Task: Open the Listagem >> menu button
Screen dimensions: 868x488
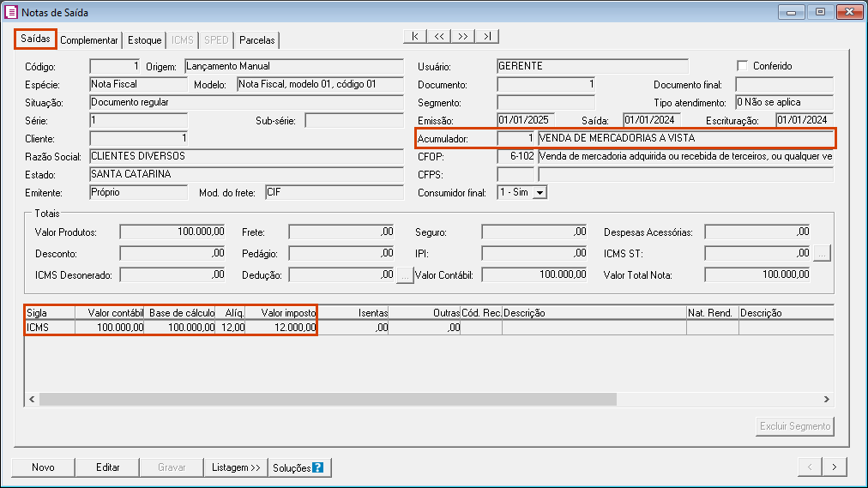Action: point(236,467)
